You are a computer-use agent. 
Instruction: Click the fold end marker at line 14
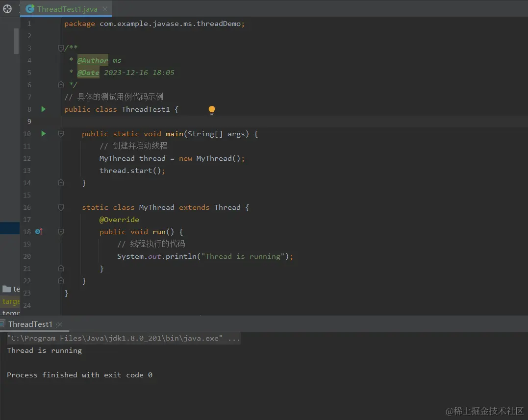point(61,183)
